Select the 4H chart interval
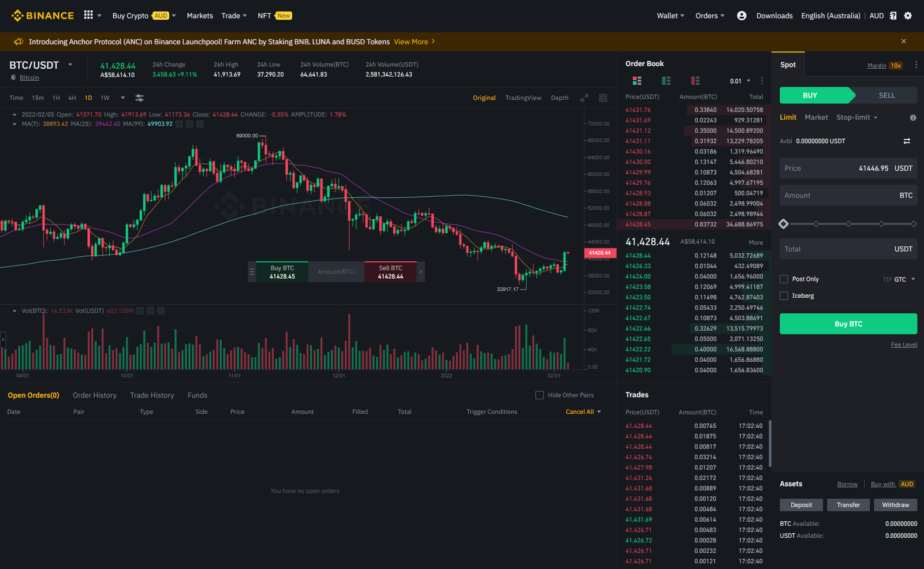 (72, 98)
